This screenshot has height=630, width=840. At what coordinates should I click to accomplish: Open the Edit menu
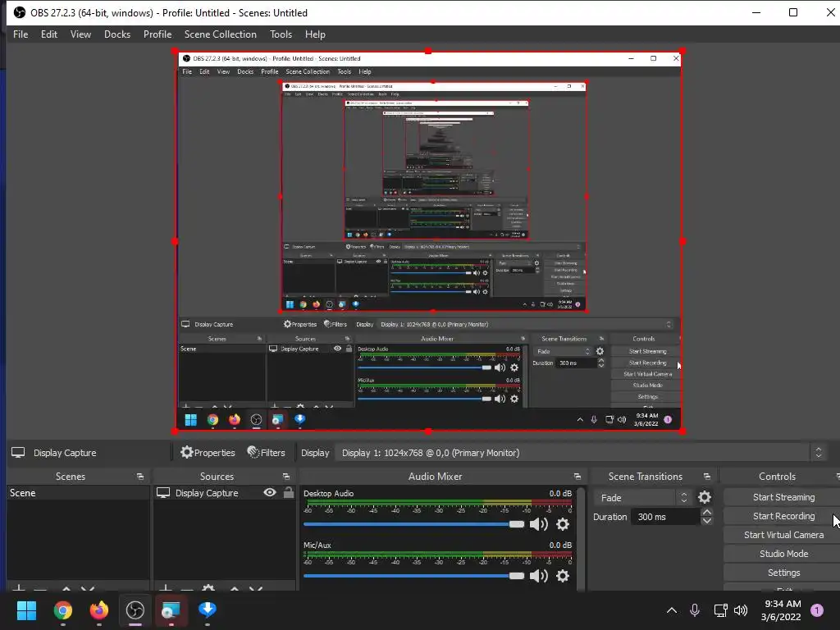pyautogui.click(x=48, y=34)
